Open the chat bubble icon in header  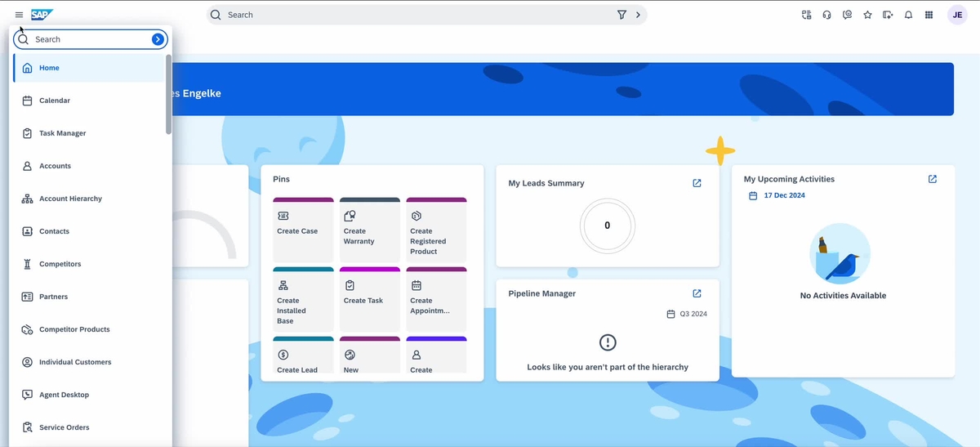847,15
